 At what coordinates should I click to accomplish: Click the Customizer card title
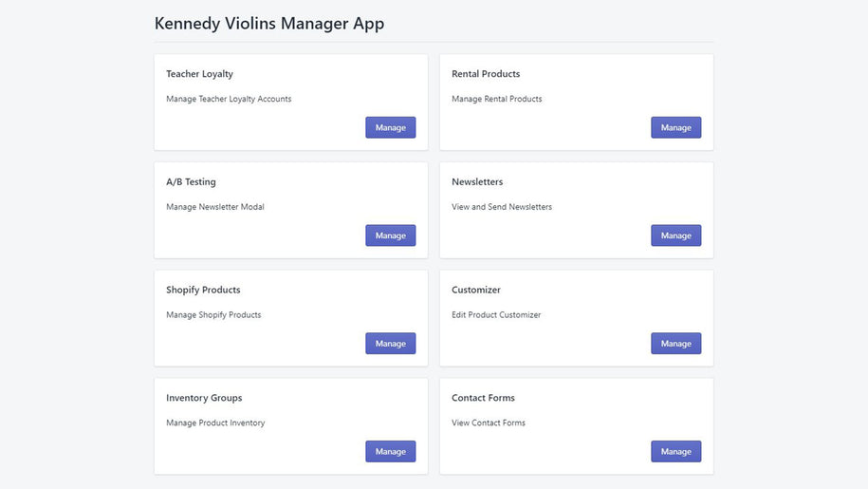pos(476,290)
